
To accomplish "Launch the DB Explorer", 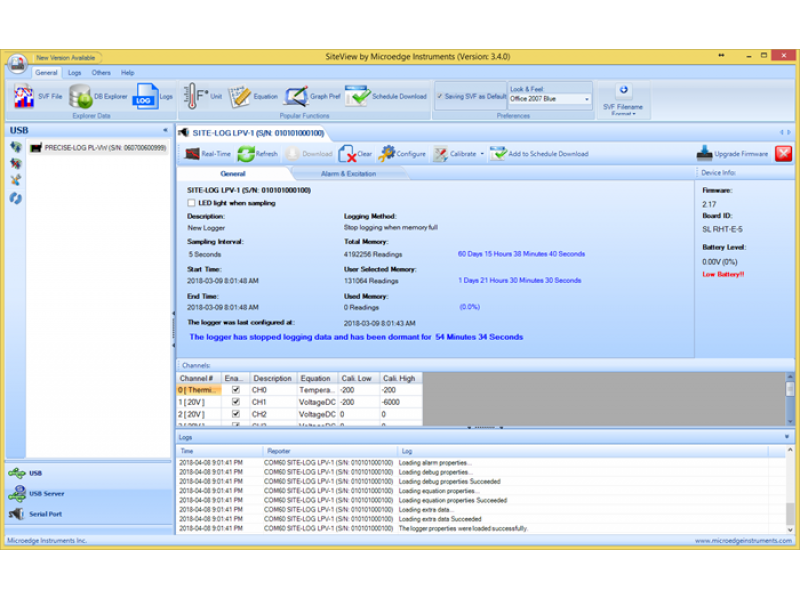I will tap(98, 96).
